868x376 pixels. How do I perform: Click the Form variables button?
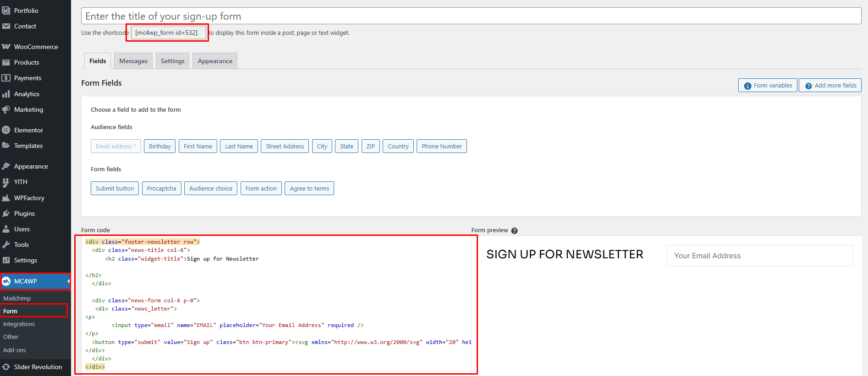point(768,85)
